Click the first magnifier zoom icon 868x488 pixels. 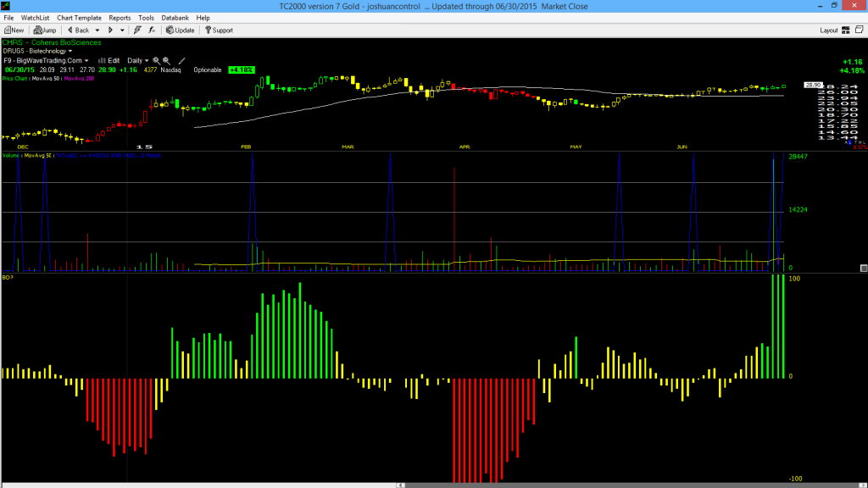157,61
